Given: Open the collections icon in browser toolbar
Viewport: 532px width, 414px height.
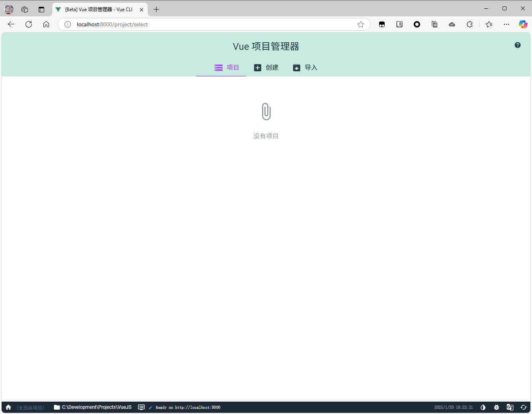Looking at the screenshot, I should (434, 24).
